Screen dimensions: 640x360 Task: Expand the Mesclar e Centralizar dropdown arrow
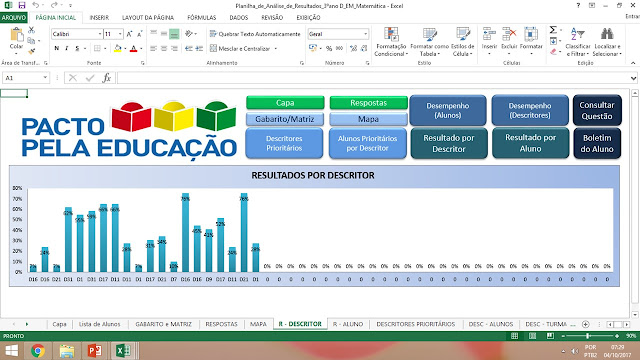point(276,49)
